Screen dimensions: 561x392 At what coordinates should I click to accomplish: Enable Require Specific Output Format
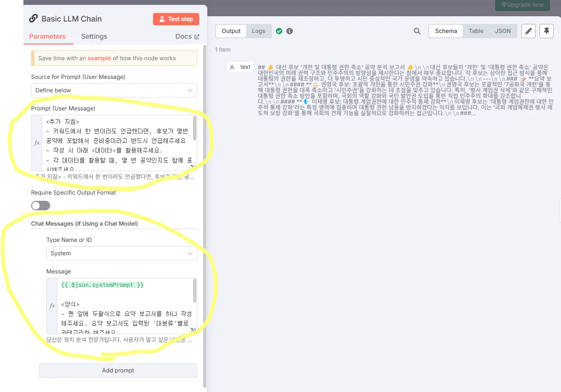(x=40, y=205)
